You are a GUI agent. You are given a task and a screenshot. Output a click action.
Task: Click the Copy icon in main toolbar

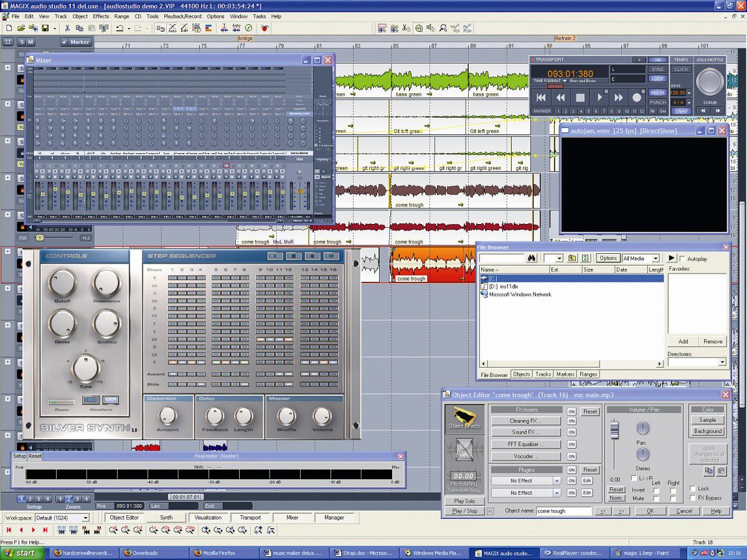(80, 28)
